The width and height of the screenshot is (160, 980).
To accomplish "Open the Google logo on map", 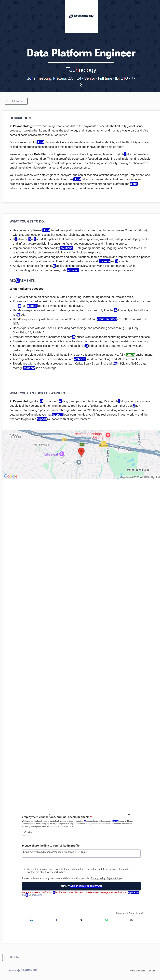I will pos(11,476).
